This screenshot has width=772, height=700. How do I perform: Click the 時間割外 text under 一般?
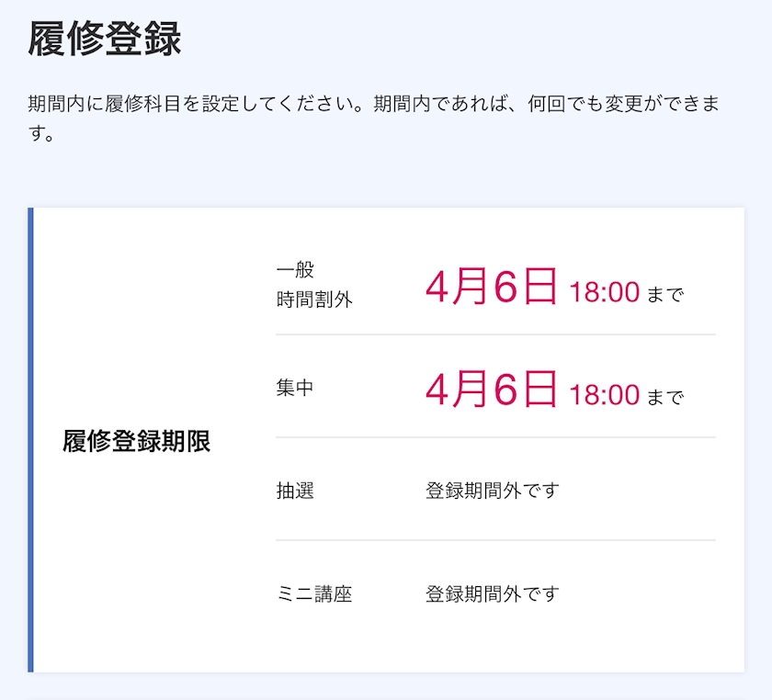point(314,299)
